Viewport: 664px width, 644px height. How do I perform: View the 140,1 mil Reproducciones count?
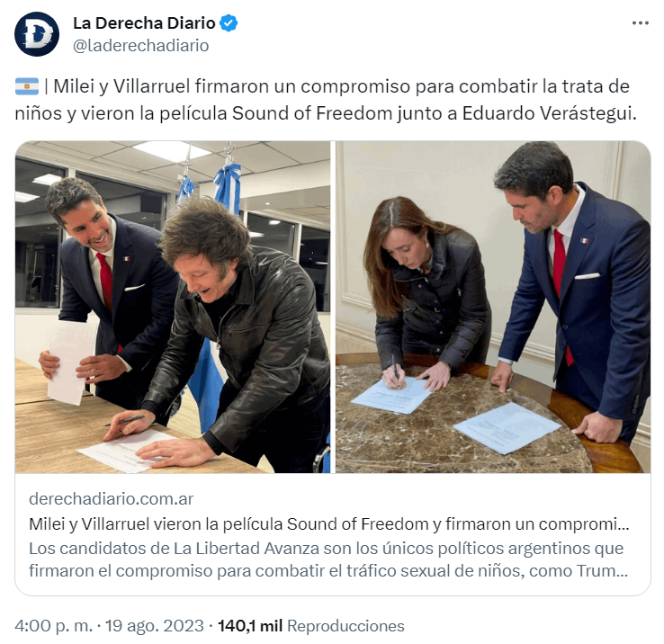tap(310, 626)
